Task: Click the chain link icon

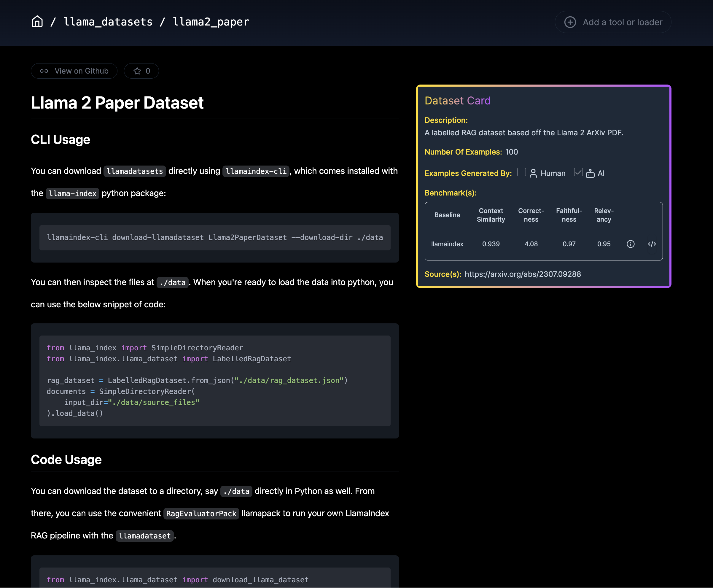Action: point(44,71)
